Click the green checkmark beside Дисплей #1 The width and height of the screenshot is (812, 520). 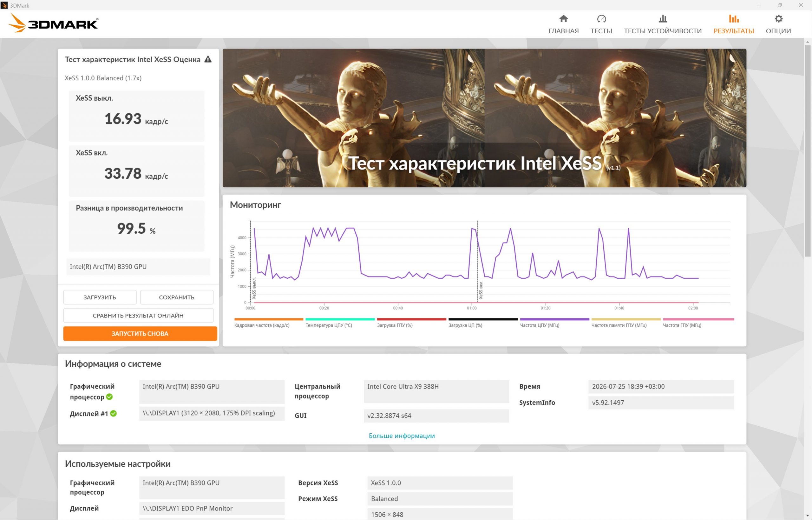point(113,413)
